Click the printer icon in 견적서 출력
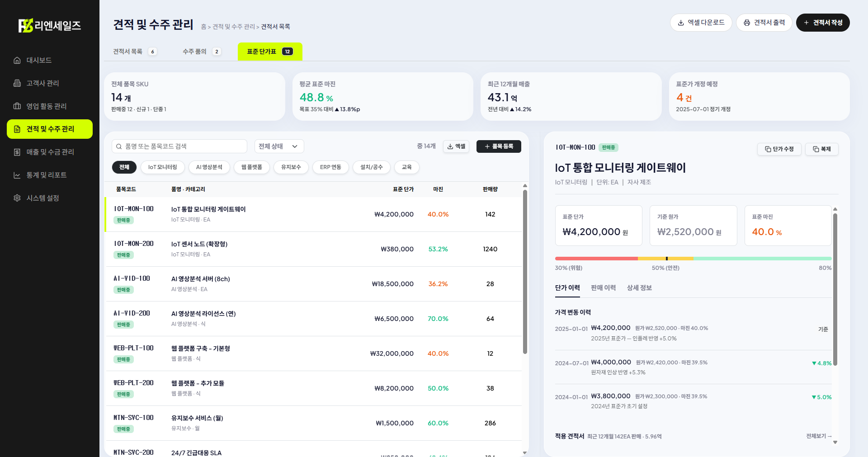The width and height of the screenshot is (868, 457). (747, 23)
